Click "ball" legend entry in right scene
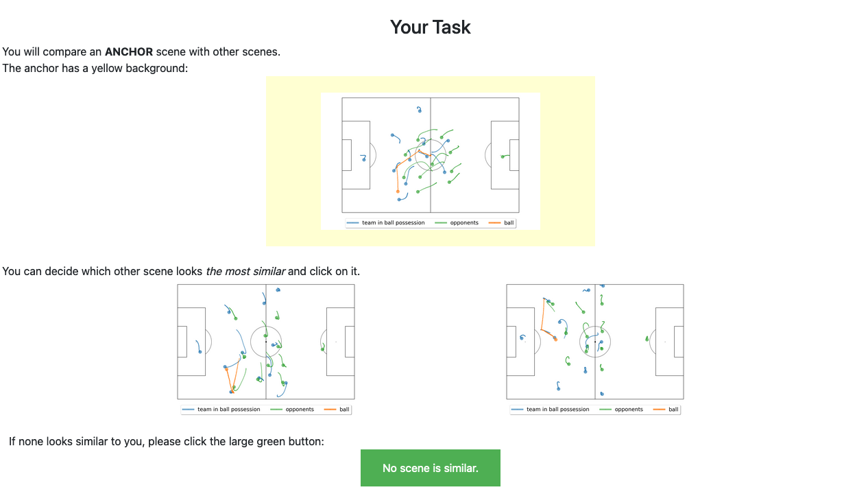Viewport: 868px width, 494px height. (x=673, y=410)
